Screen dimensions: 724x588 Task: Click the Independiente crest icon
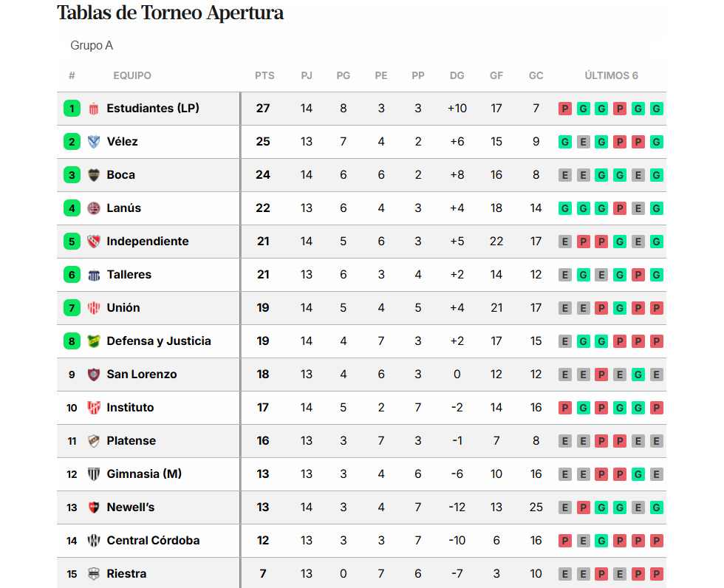tap(94, 242)
